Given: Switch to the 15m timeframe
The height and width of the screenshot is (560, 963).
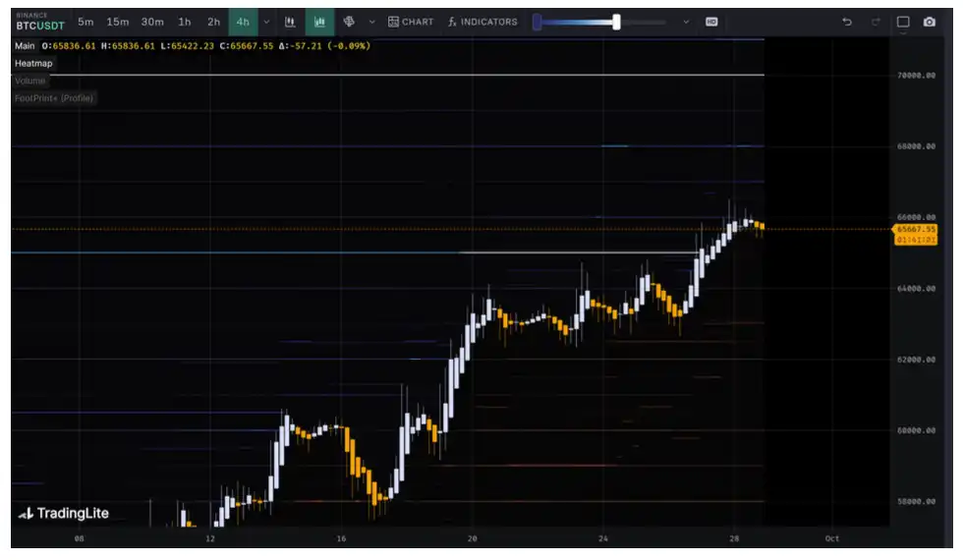Looking at the screenshot, I should (118, 22).
